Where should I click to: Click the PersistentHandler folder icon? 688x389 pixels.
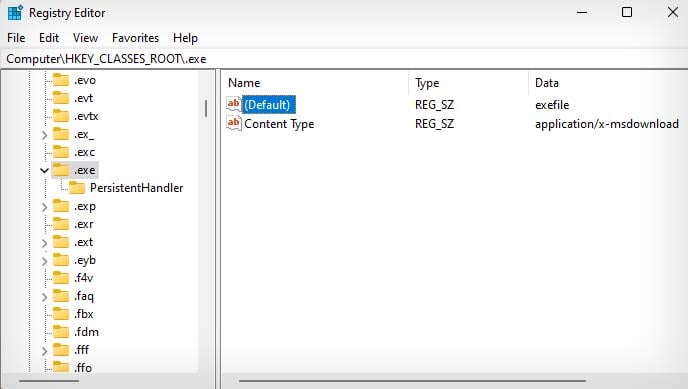77,188
